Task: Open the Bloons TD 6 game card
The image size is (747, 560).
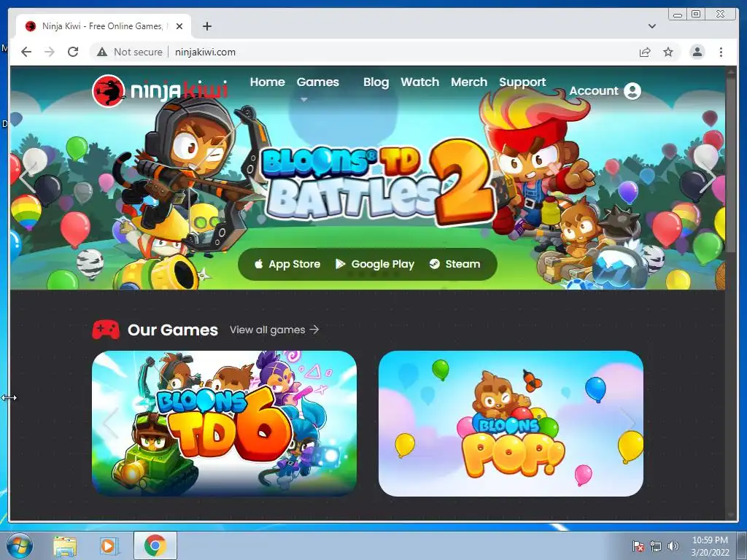Action: click(225, 424)
